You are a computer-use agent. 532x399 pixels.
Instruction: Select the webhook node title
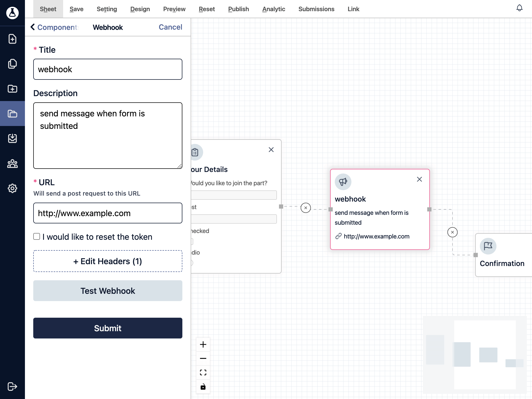pos(350,199)
